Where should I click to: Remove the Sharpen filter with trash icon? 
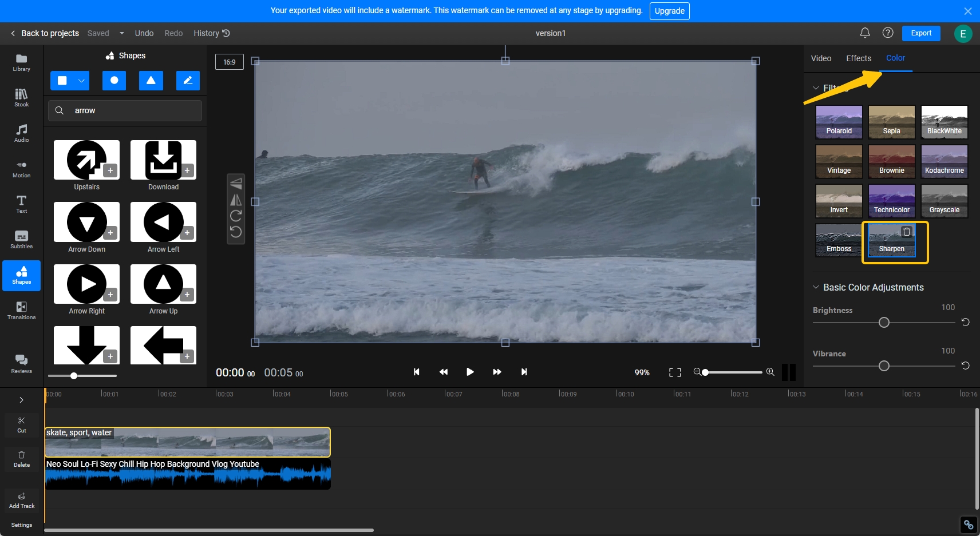[x=907, y=232]
